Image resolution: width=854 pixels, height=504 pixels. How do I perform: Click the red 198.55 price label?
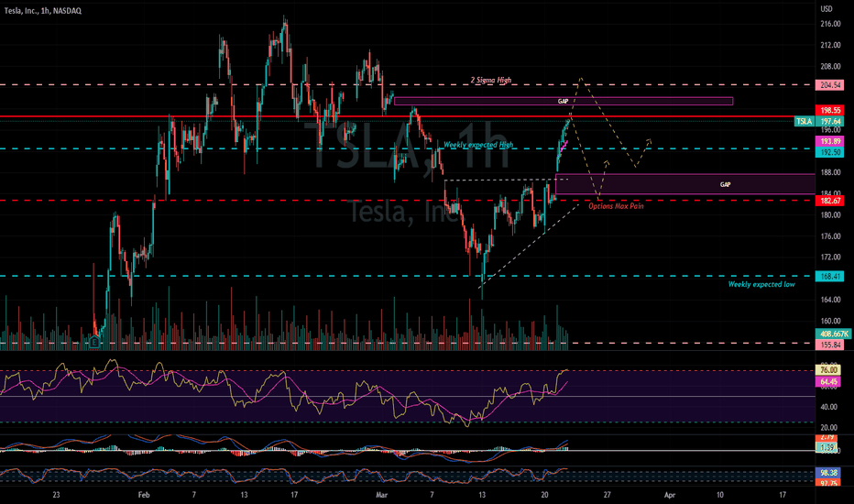pyautogui.click(x=830, y=110)
